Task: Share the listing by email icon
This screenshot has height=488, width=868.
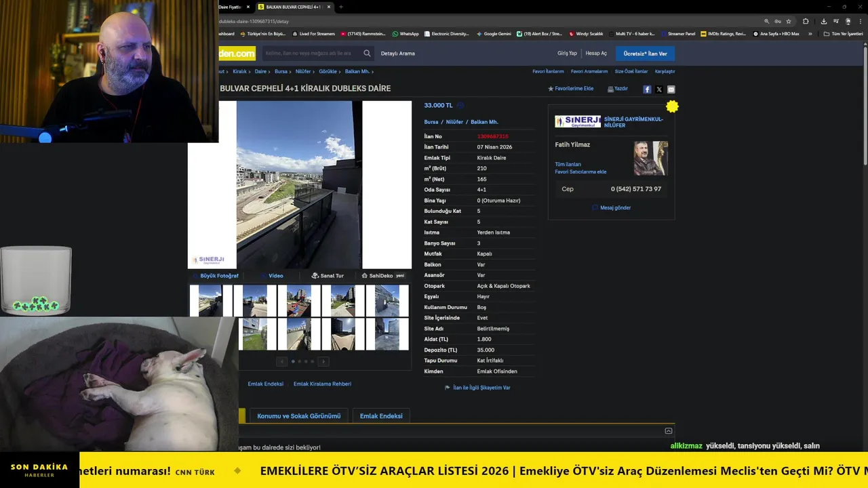Action: [671, 89]
